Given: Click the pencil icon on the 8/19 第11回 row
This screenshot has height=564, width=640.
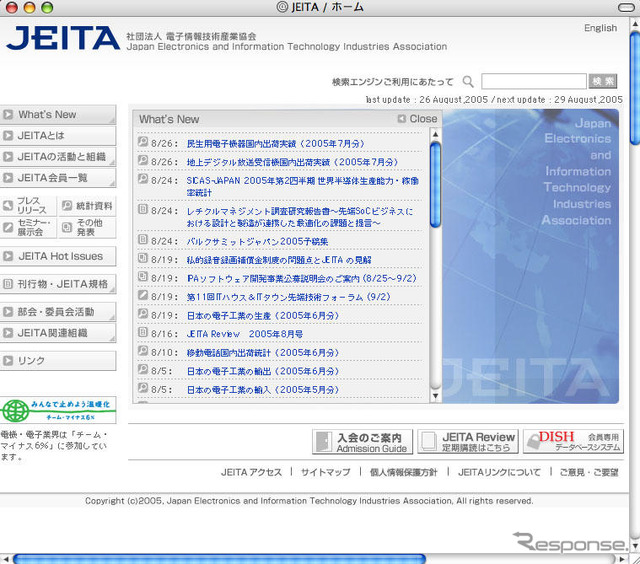Looking at the screenshot, I should tap(142, 295).
